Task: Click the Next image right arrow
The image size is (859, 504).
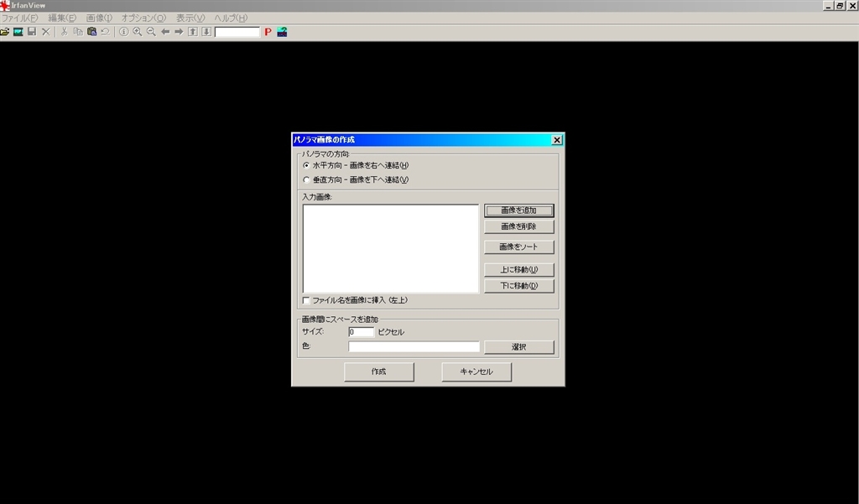Action: (179, 32)
